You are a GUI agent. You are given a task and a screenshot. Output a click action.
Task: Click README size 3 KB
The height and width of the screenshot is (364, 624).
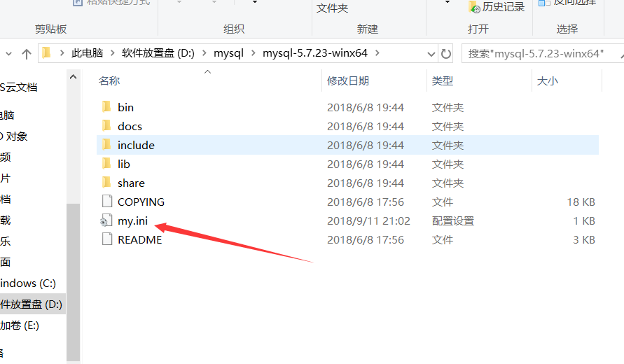(x=584, y=240)
